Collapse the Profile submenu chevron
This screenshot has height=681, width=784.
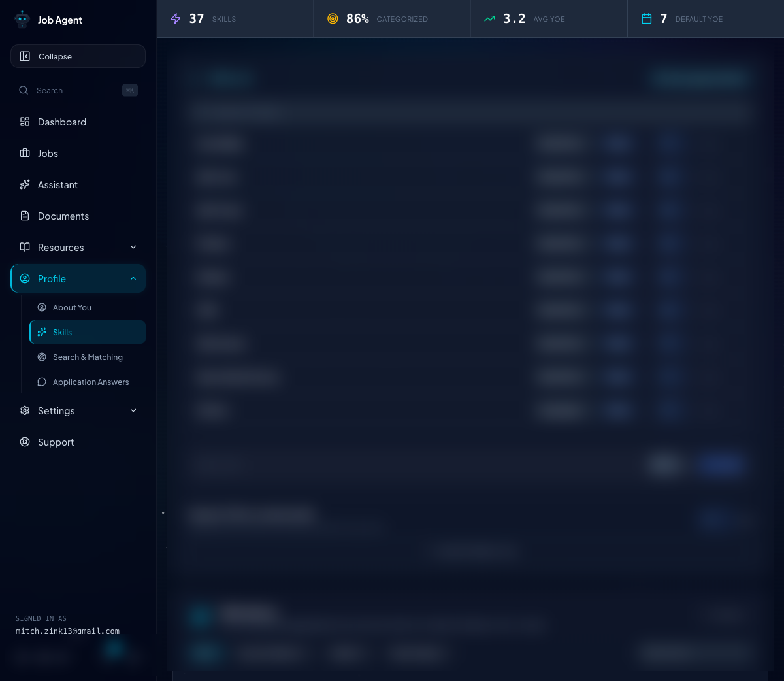pos(133,278)
